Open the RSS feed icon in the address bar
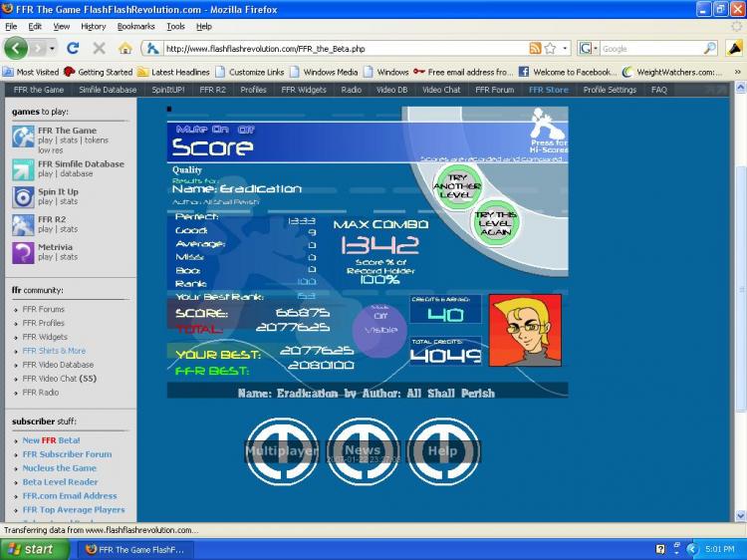Image resolution: width=747 pixels, height=560 pixels. click(x=536, y=48)
